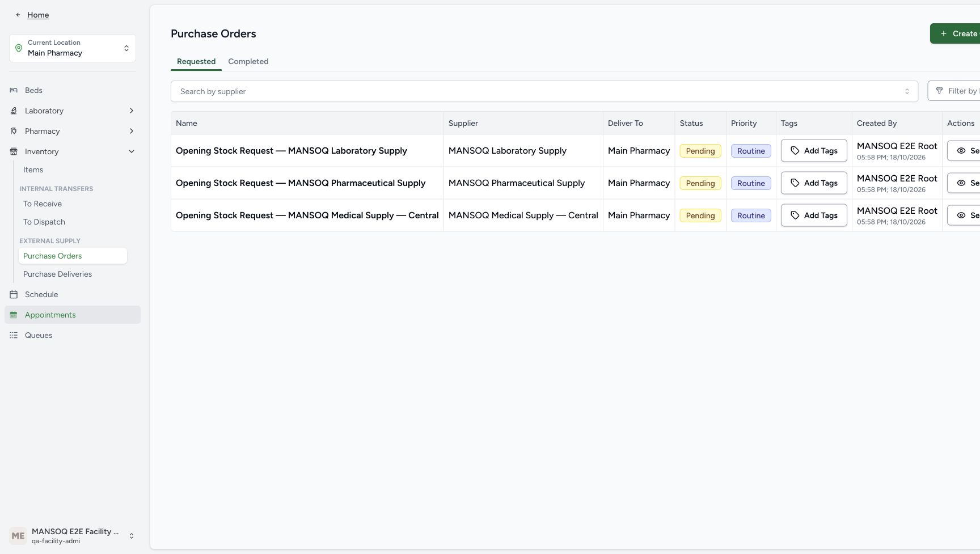Viewport: 980px width, 554px height.
Task: Click the eye icon for Pharmaceutical Supply order
Action: click(x=961, y=183)
